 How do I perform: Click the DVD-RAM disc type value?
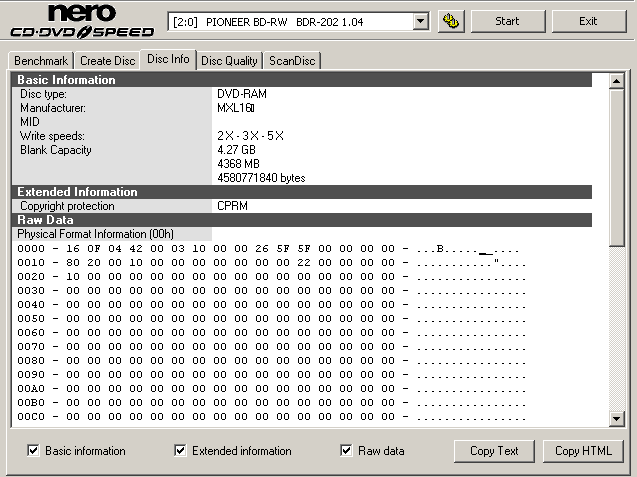click(242, 94)
